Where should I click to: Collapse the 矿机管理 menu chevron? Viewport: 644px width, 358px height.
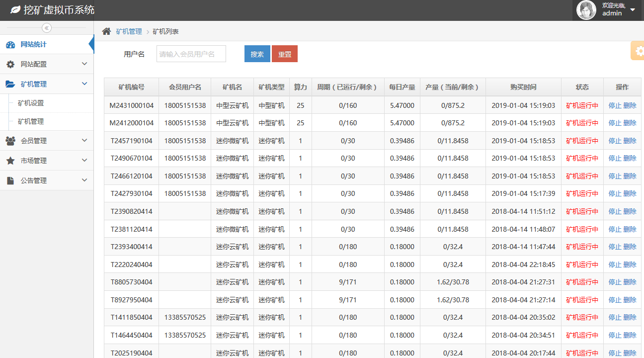[x=84, y=84]
